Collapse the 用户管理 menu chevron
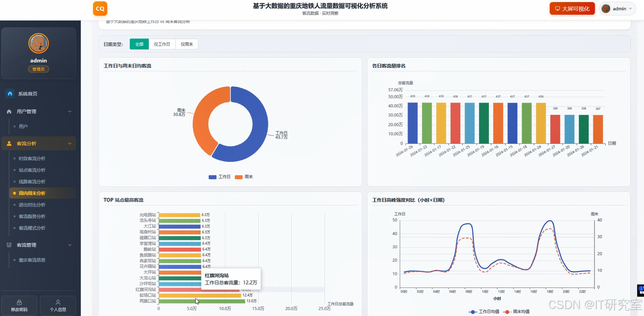Screen dimensions: 644x316 pyautogui.click(x=70, y=112)
